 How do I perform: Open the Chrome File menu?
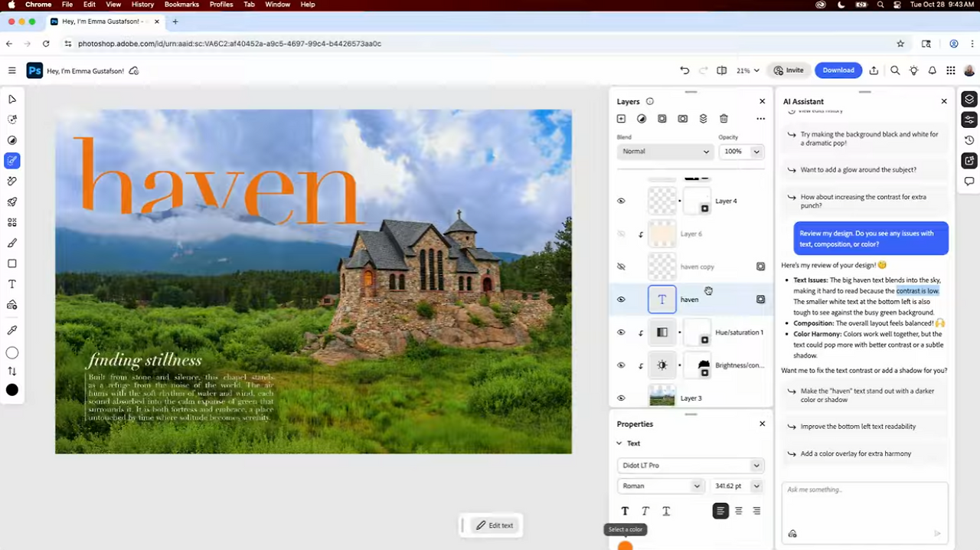click(x=67, y=5)
